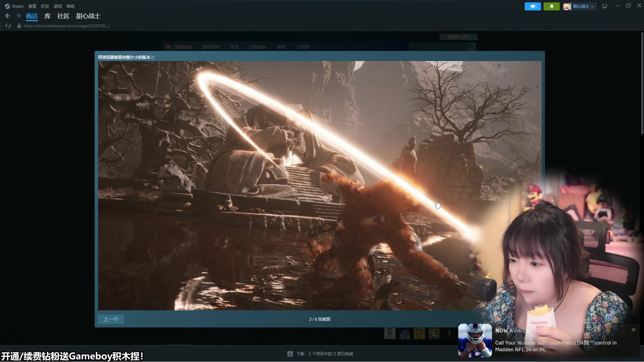Image resolution: width=644 pixels, height=362 pixels.
Task: Open the Steam menu
Action: 14,6
